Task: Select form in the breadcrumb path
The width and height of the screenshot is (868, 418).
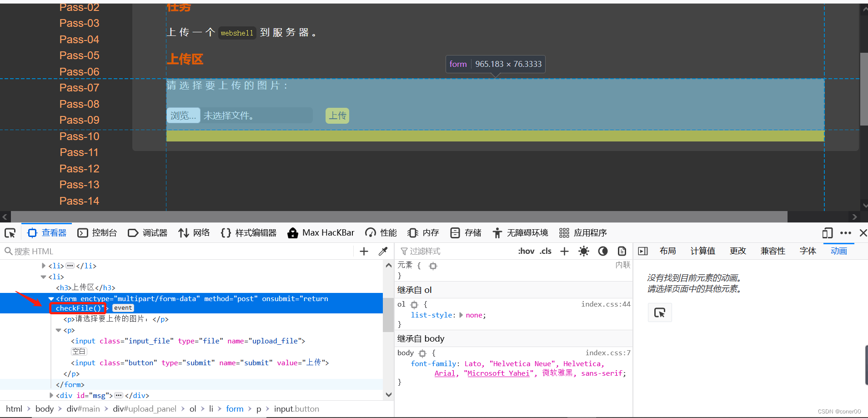Action: point(235,409)
